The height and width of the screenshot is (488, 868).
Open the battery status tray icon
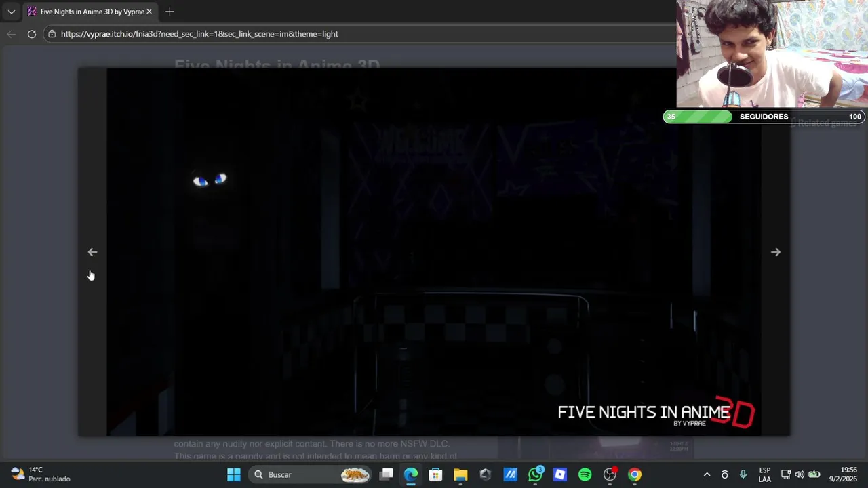click(x=814, y=474)
